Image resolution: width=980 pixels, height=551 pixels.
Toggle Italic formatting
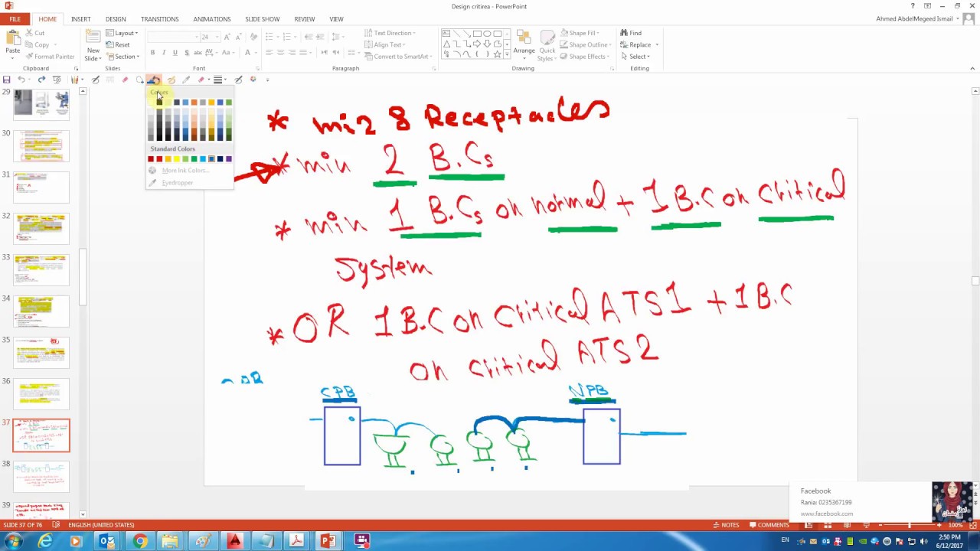point(164,53)
